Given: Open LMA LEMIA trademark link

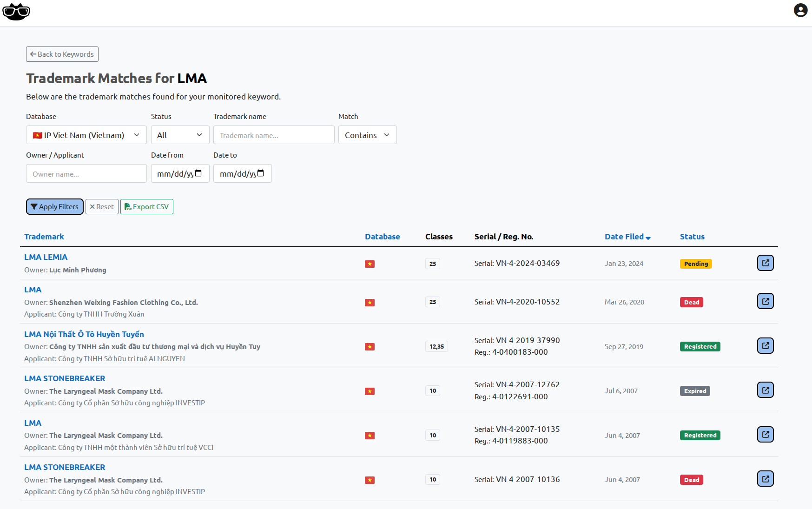Looking at the screenshot, I should tap(46, 257).
